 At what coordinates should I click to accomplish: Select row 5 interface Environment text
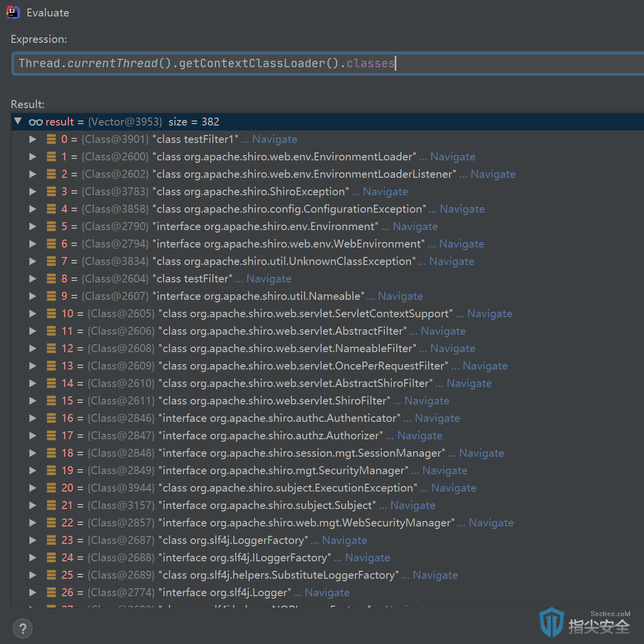pos(265,227)
